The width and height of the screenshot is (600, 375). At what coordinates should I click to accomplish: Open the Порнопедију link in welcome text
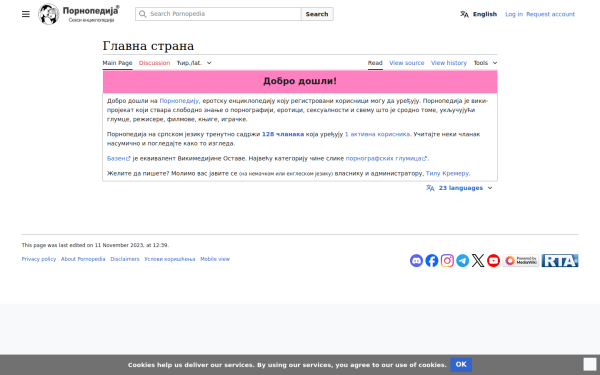click(179, 101)
